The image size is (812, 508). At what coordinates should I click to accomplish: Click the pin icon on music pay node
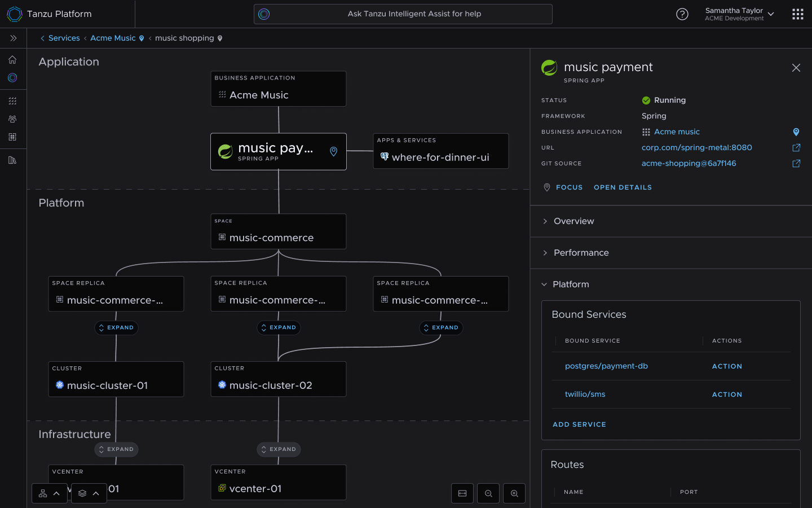(334, 151)
